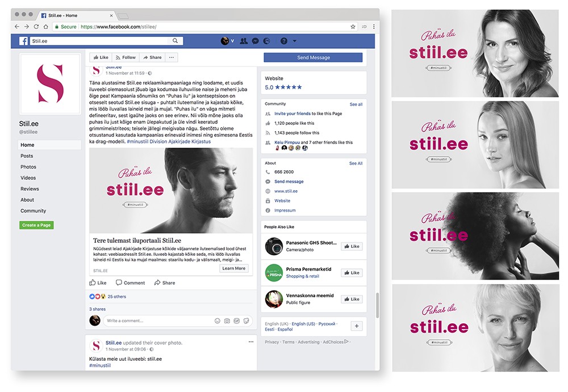This screenshot has height=392, width=568.
Task: Toggle Follow for the Stiil.ee page
Action: point(126,57)
